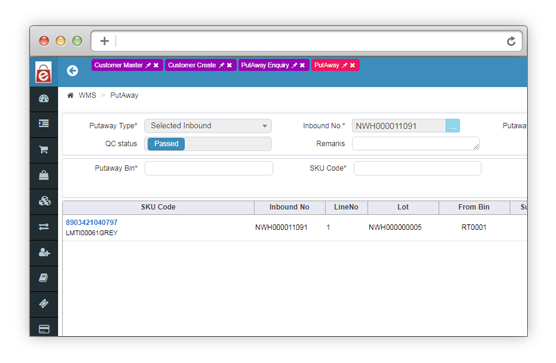Click the plus icon in address bar
This screenshot has height=363, width=556.
104,41
